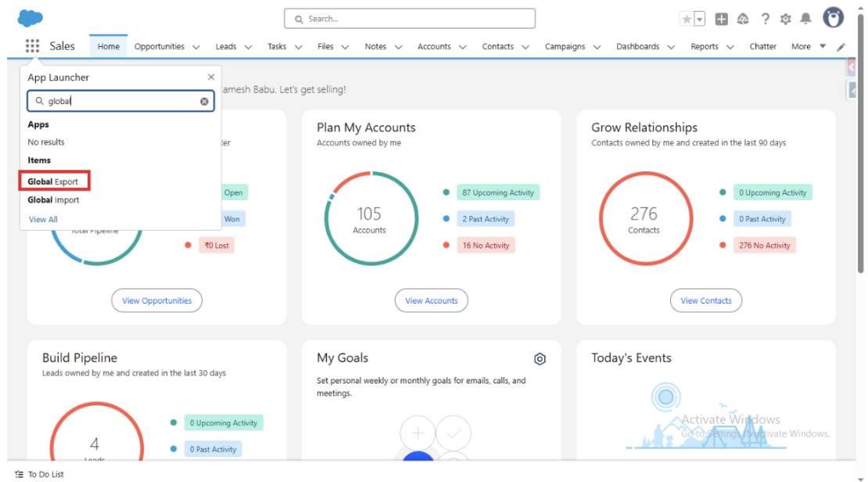Expand the Opportunities tab chevron
This screenshot has width=868, height=482.
point(195,47)
